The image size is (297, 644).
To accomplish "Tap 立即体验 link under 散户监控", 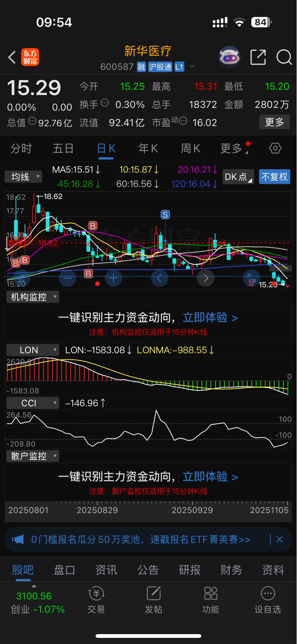I will pos(210,477).
